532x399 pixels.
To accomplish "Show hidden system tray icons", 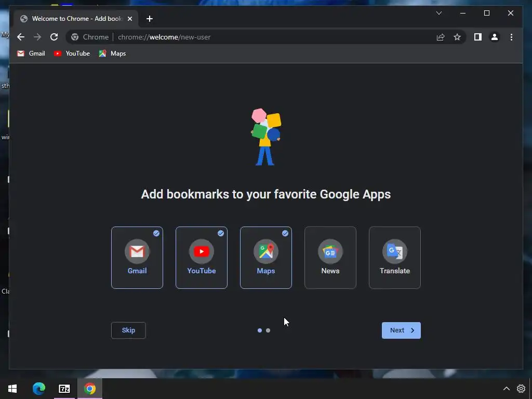I will [506, 389].
